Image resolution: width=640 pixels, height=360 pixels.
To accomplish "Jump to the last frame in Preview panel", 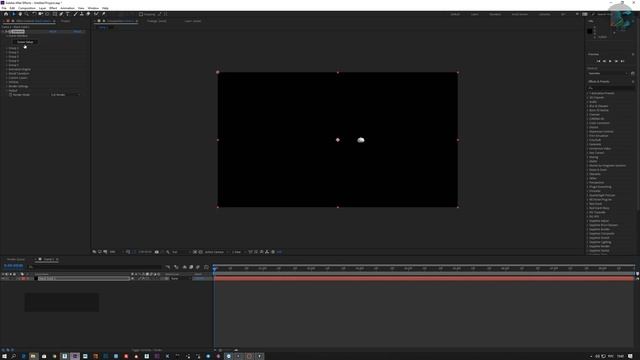I will pyautogui.click(x=622, y=61).
